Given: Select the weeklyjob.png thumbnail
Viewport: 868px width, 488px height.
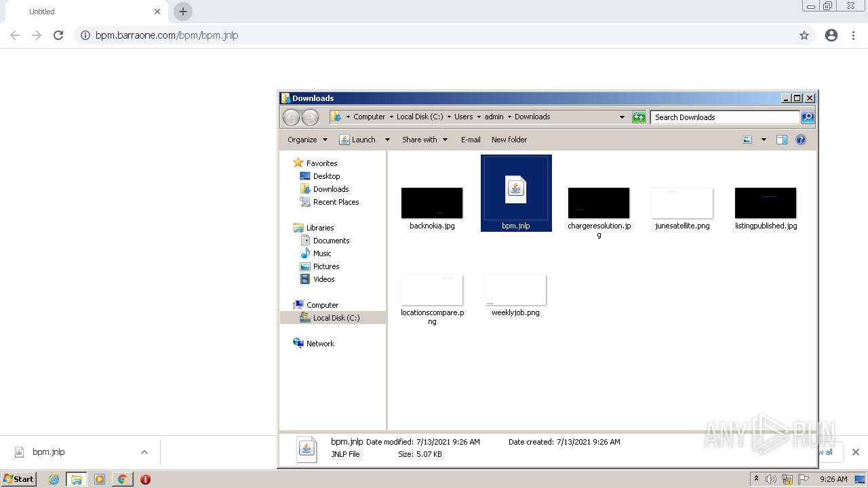Looking at the screenshot, I should (x=515, y=290).
